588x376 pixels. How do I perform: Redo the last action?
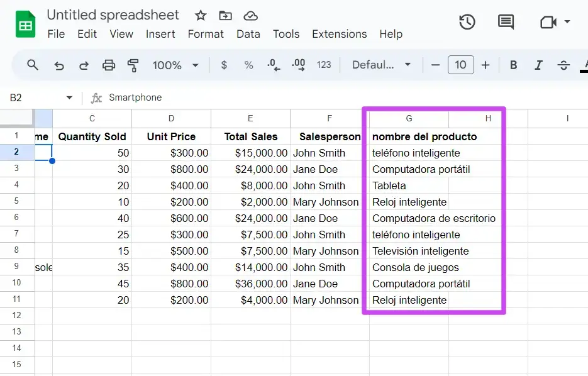[84, 65]
